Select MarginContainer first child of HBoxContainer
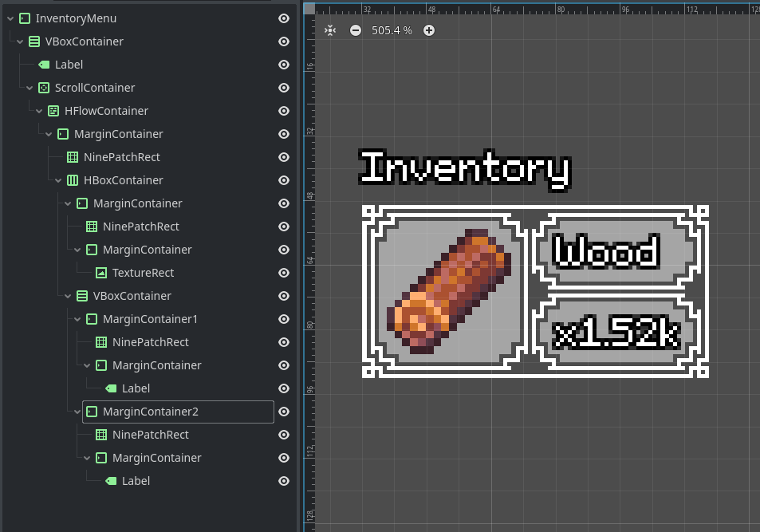The width and height of the screenshot is (760, 532). tap(138, 203)
